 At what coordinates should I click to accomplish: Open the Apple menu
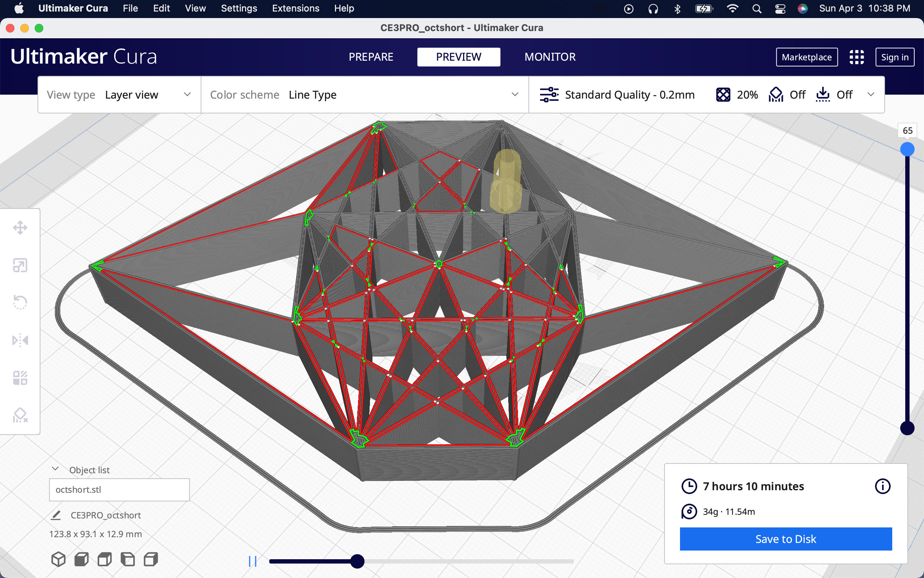pyautogui.click(x=19, y=8)
